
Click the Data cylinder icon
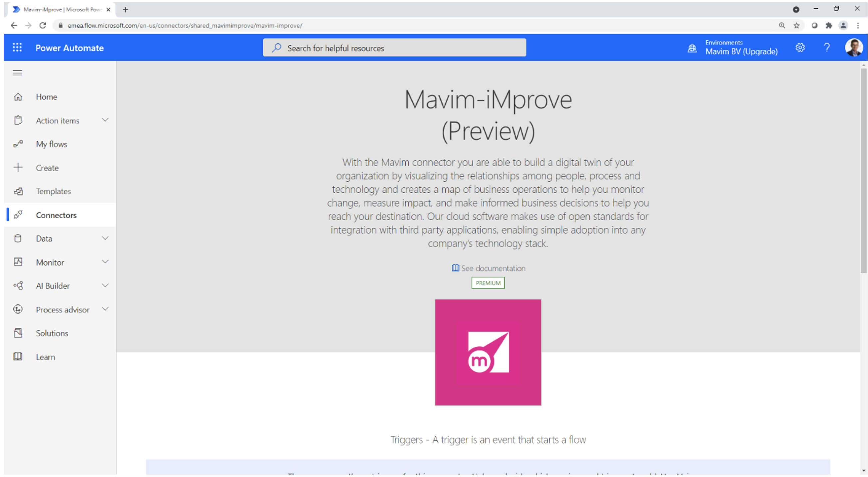pos(18,238)
